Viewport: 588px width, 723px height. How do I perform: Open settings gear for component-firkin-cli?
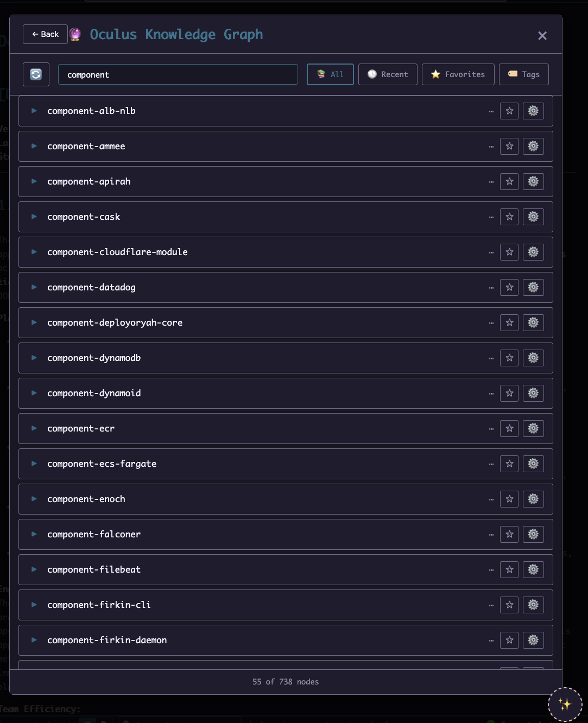click(x=533, y=605)
